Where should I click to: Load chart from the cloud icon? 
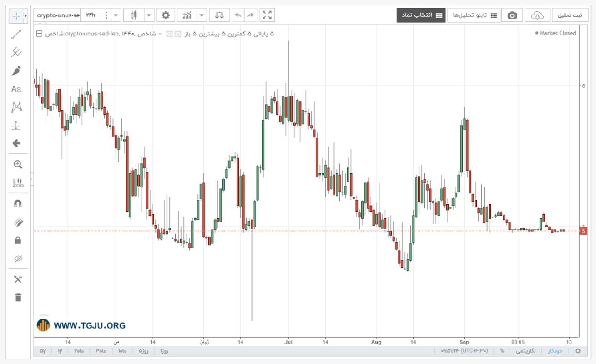(x=537, y=15)
